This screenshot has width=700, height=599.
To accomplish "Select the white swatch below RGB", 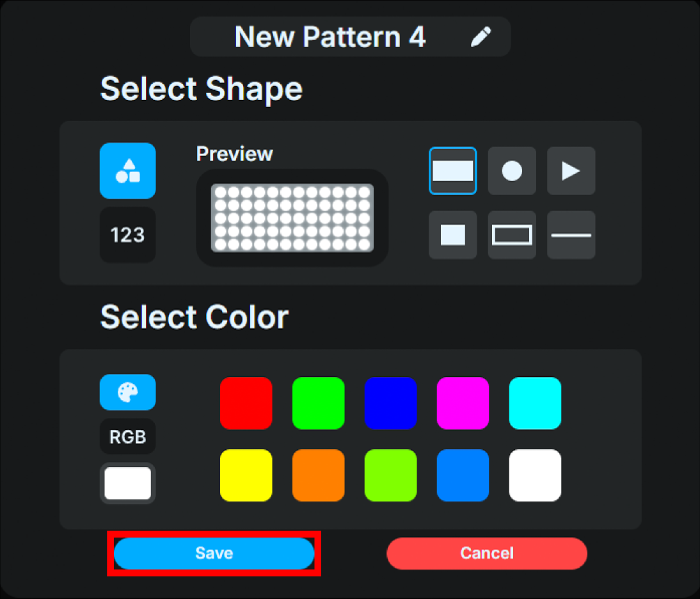I will pyautogui.click(x=127, y=484).
